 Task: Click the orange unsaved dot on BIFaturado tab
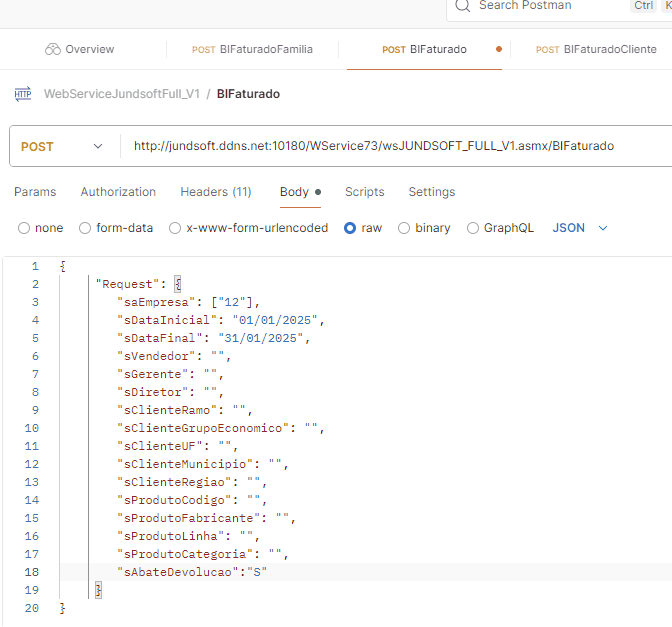point(498,49)
